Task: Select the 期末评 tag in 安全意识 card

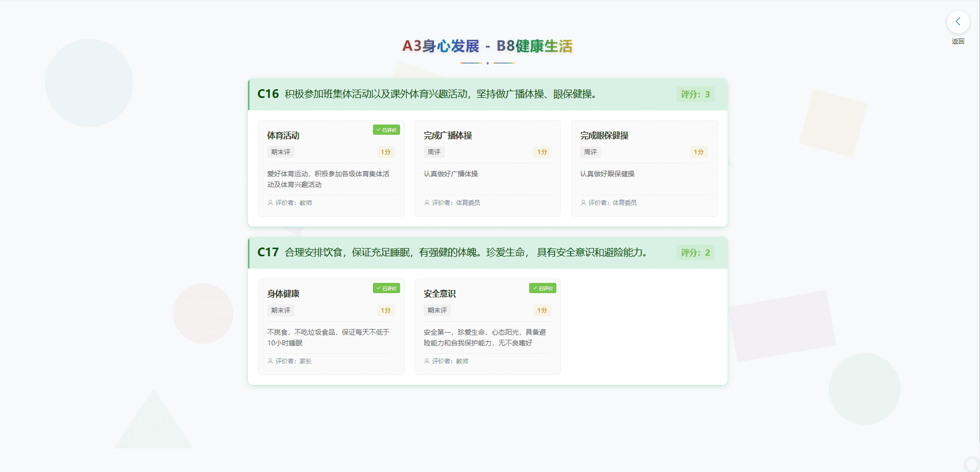Action: 436,310
